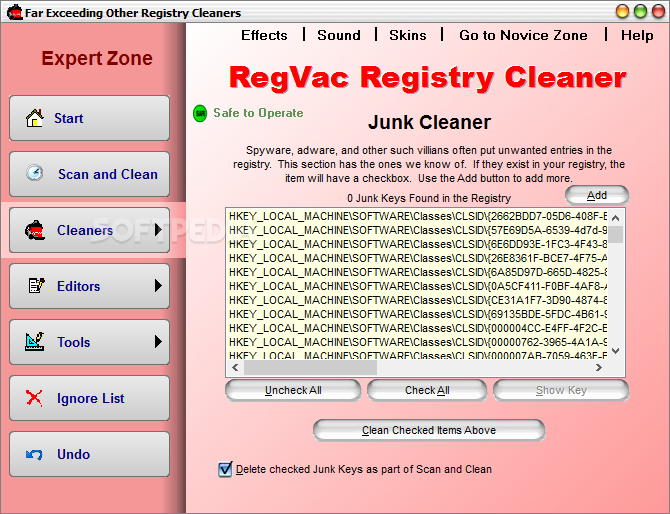Viewport: 670px width, 514px height.
Task: Click the Junk Cleaner heading
Action: pyautogui.click(x=429, y=122)
